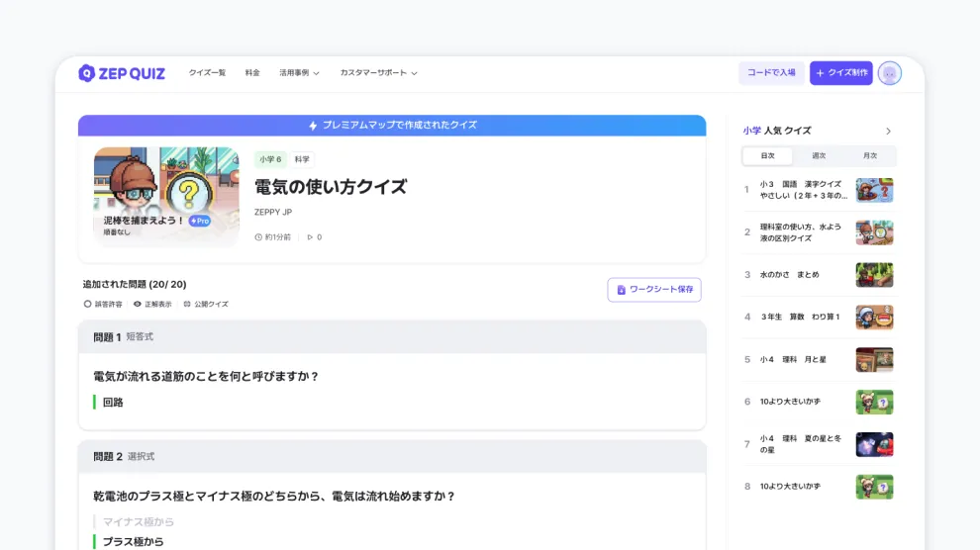Click the 小学6 grade tag
Image resolution: width=980 pixels, height=550 pixels.
270,159
